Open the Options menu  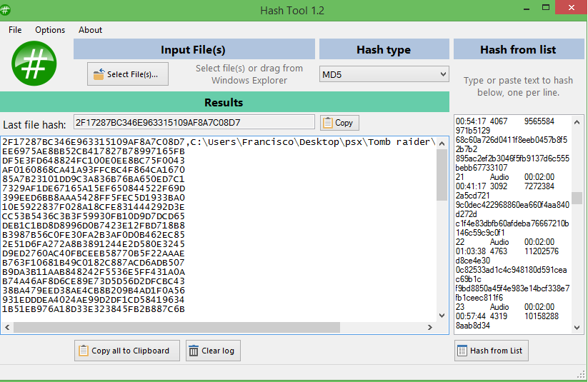(50, 30)
